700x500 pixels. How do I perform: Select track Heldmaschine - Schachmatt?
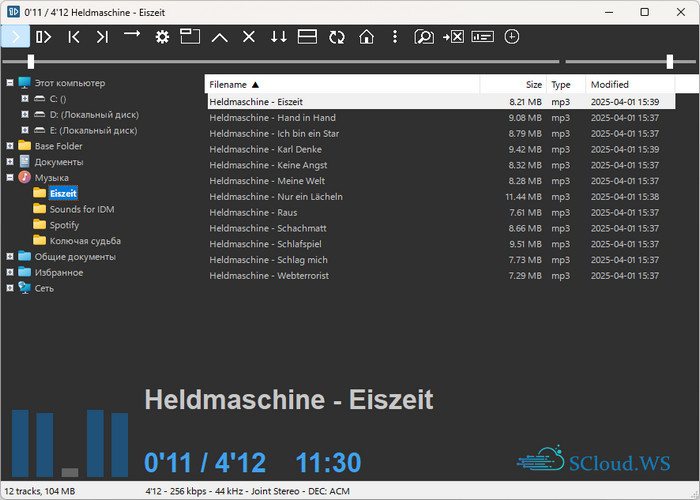tap(262, 228)
